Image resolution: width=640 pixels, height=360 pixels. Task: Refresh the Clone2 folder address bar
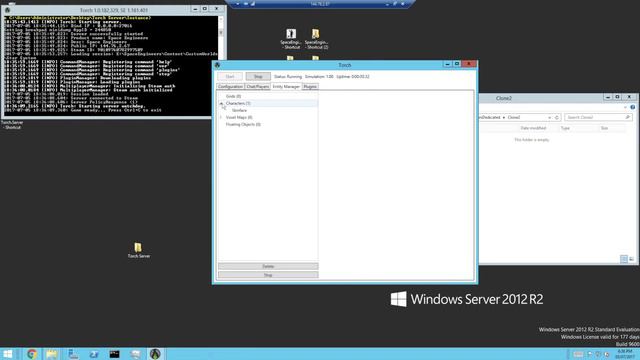click(x=557, y=117)
